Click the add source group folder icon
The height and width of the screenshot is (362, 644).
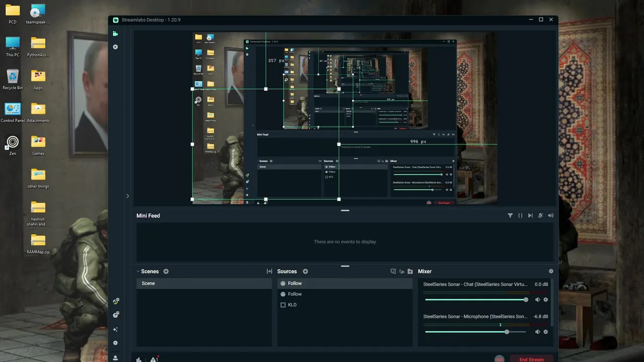click(410, 271)
